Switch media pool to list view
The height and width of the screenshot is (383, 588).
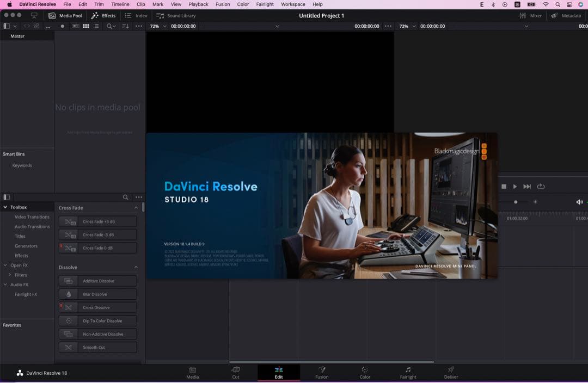pyautogui.click(x=96, y=26)
